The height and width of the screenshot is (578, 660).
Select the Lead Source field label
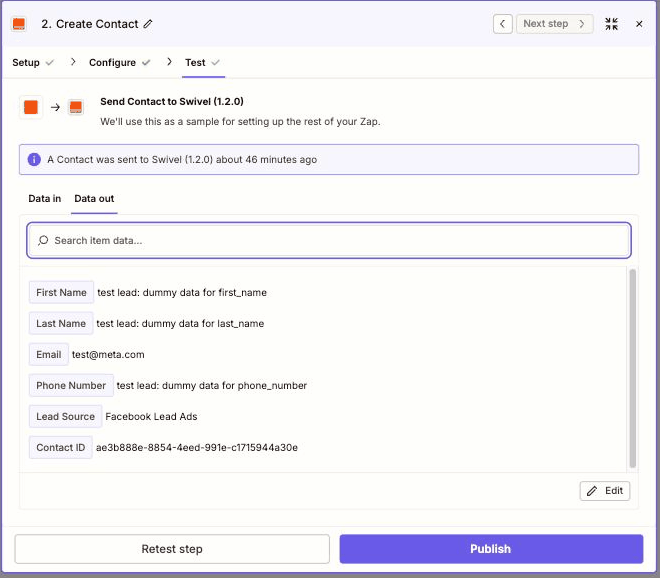[x=66, y=417]
